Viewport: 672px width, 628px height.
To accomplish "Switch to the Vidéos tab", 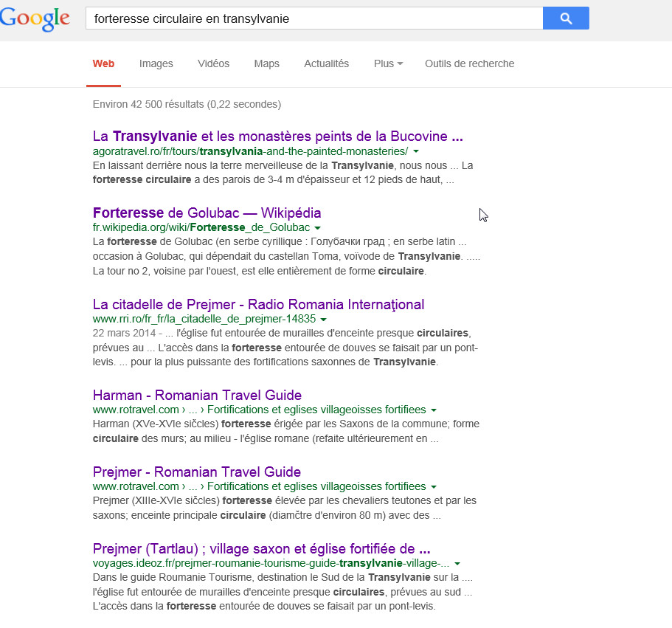I will (213, 63).
